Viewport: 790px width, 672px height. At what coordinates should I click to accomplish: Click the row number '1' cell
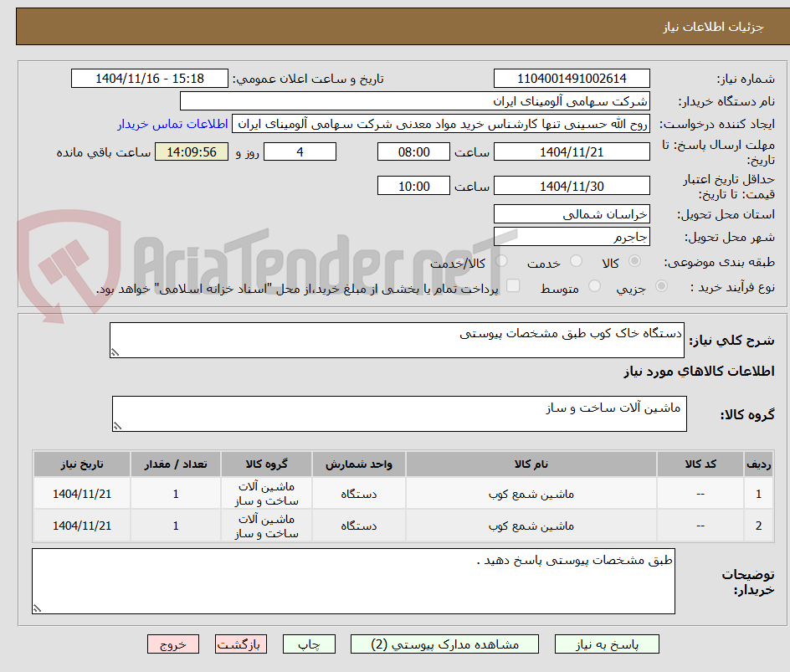point(759,495)
